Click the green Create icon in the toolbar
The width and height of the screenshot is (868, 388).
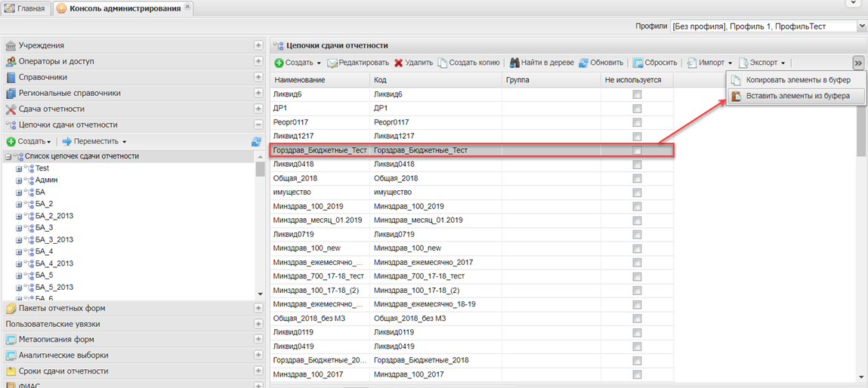click(x=280, y=63)
